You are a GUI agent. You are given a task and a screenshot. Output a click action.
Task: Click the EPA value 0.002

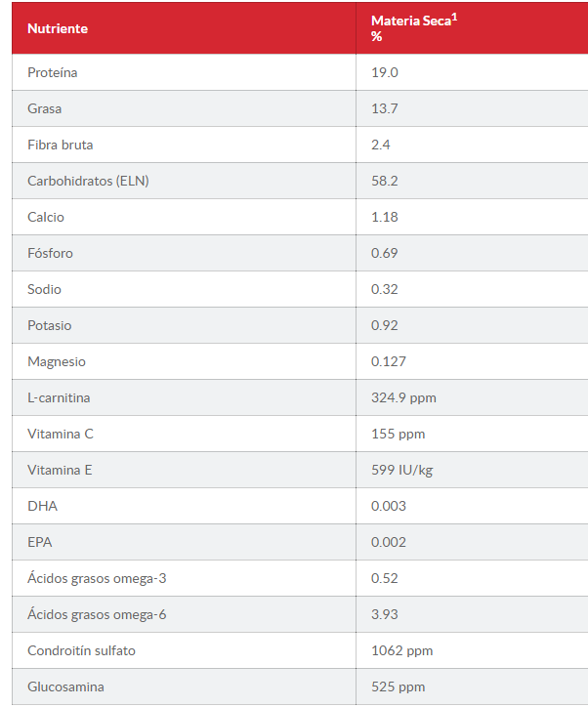pos(389,542)
